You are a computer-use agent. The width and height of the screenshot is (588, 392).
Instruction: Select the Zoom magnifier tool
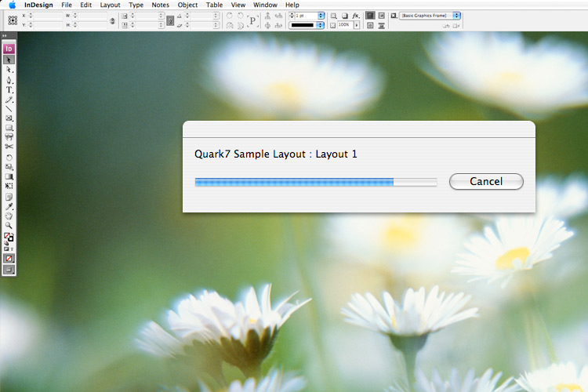9,225
